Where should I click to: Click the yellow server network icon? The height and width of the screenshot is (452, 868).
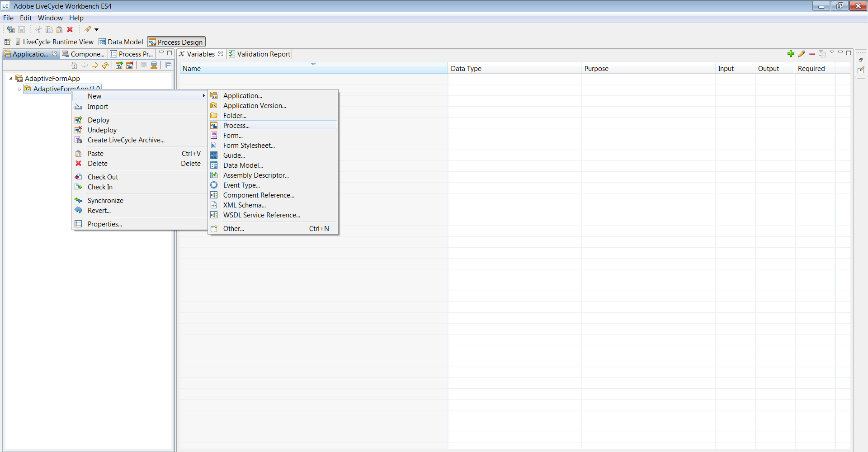154,66
